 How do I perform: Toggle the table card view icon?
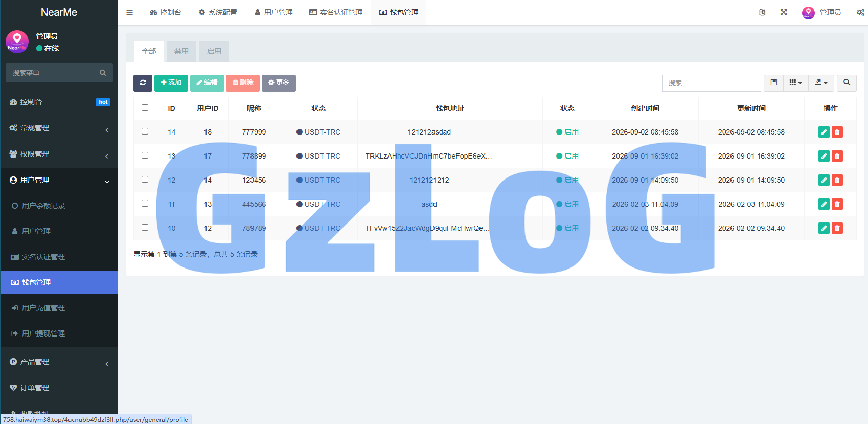[774, 83]
